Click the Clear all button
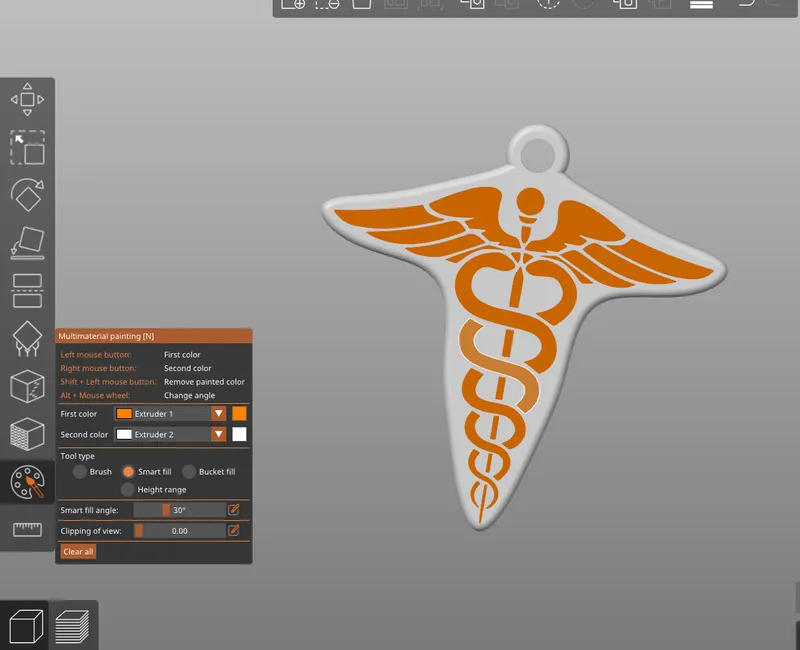The height and width of the screenshot is (650, 800). pos(78,552)
